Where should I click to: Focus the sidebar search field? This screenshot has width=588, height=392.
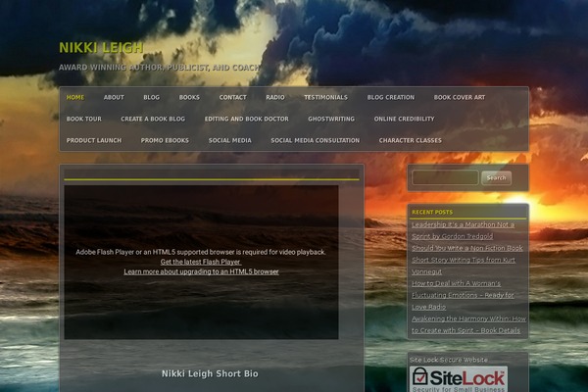coord(445,177)
